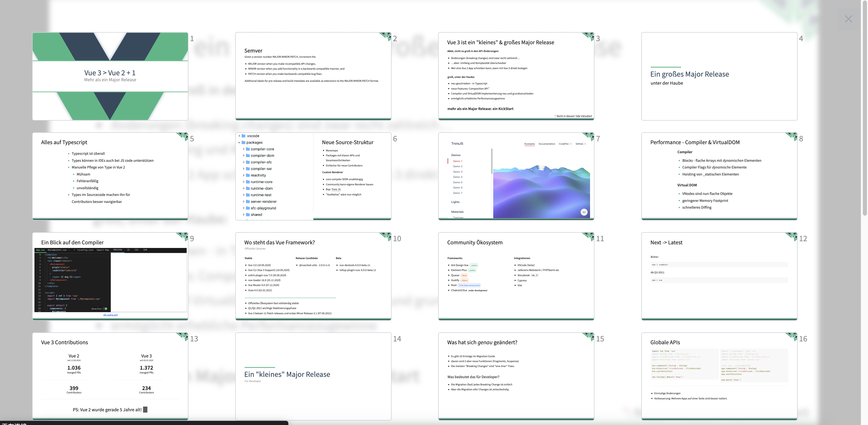The height and width of the screenshot is (425, 868).
Task: Open the Documentation tab in TroisJS
Action: pos(547,144)
